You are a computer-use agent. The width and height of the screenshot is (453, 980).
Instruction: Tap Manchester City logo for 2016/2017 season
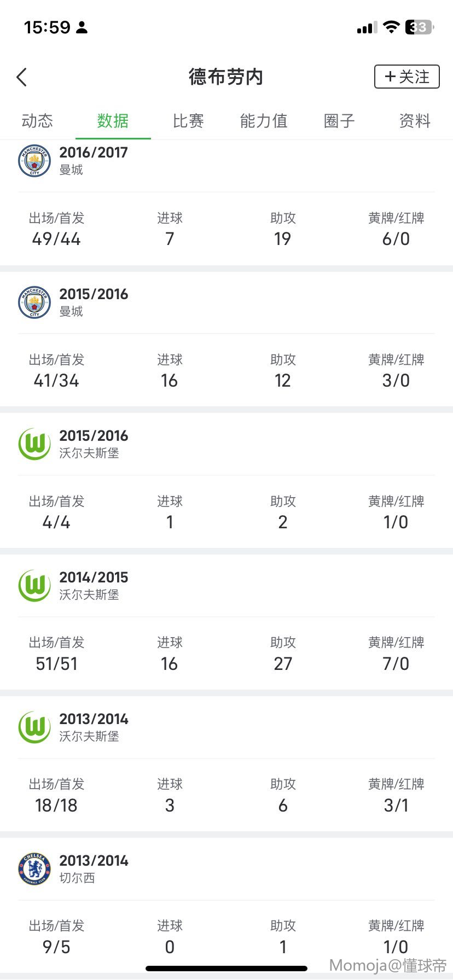pyautogui.click(x=34, y=161)
